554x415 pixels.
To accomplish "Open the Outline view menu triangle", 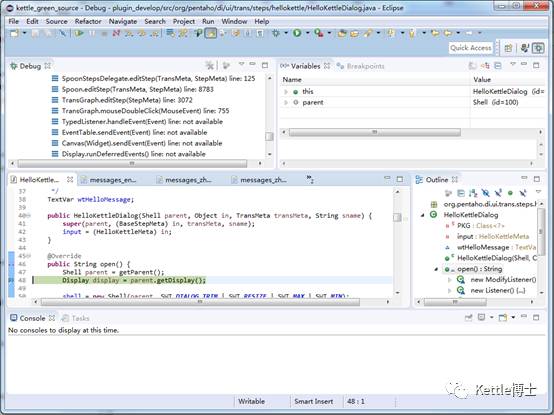I will coord(538,192).
